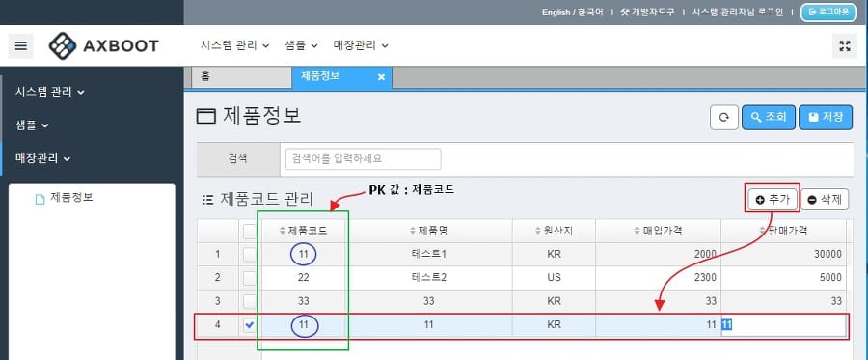Sort by 매입가격 column

[658, 231]
